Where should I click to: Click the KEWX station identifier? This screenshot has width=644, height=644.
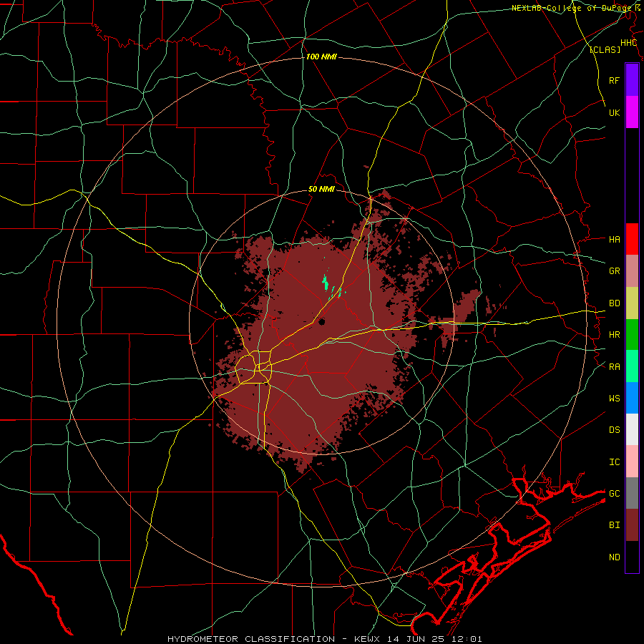(x=367, y=639)
